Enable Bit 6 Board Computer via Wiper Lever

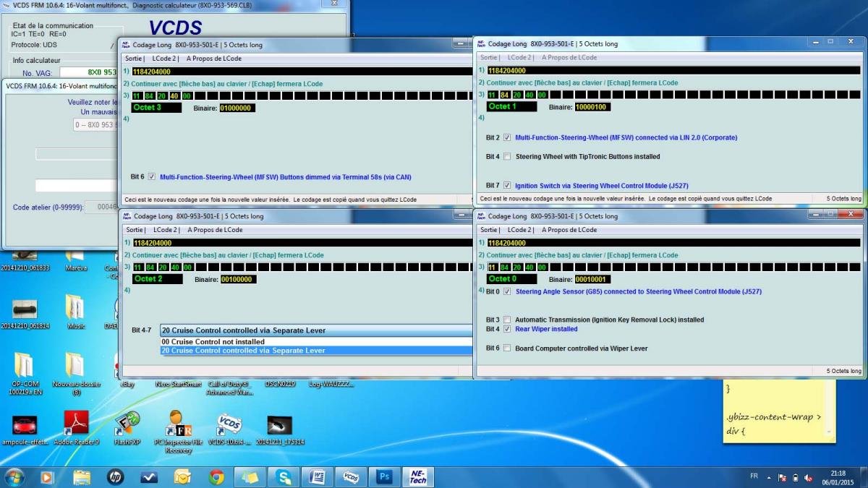point(507,348)
